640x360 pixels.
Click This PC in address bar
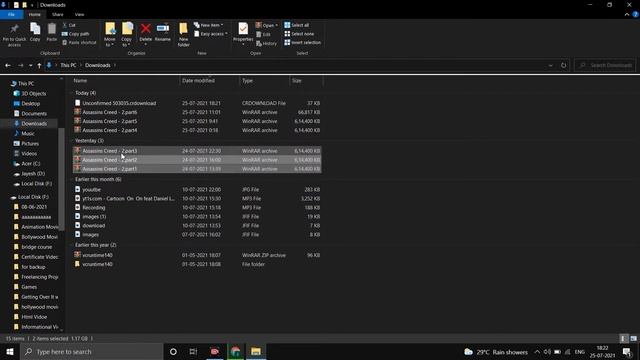click(x=68, y=65)
